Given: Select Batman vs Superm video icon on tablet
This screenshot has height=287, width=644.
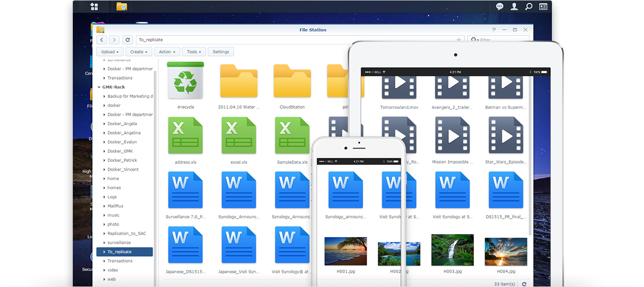Looking at the screenshot, I should tap(506, 87).
